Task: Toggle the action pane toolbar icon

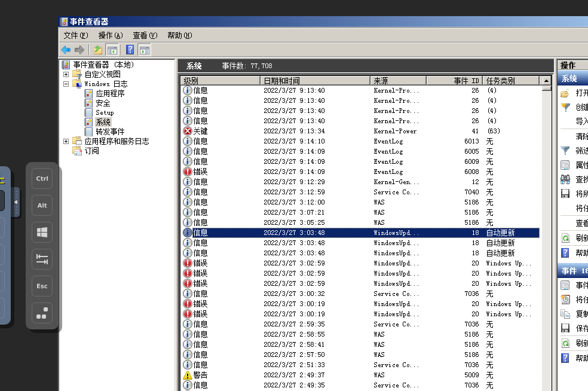Action: pyautogui.click(x=144, y=50)
